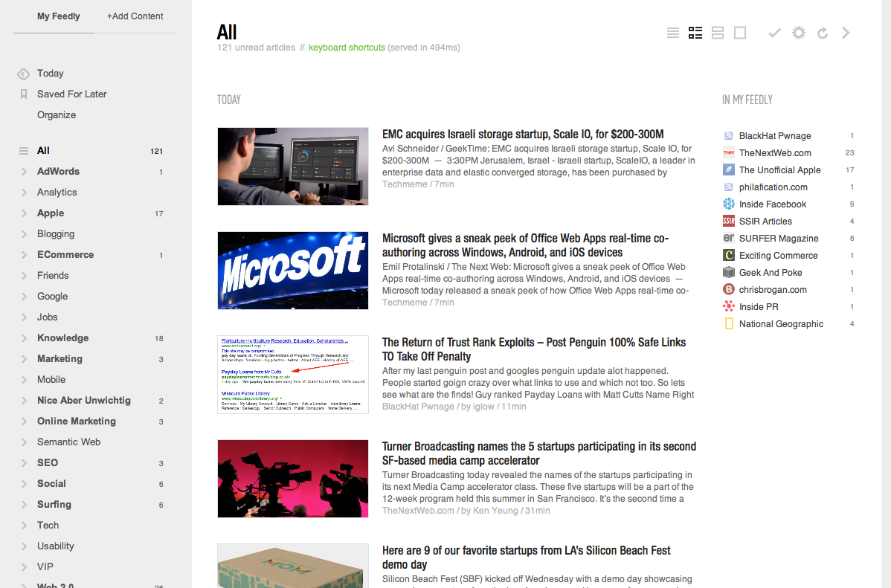Click The Unofficial Apple feed icon
This screenshot has width=891, height=588.
(728, 170)
